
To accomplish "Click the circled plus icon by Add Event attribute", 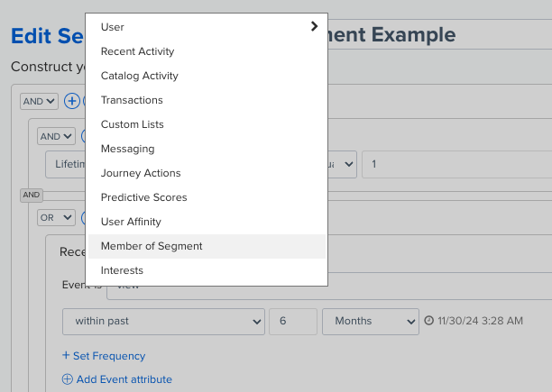I will pos(68,379).
